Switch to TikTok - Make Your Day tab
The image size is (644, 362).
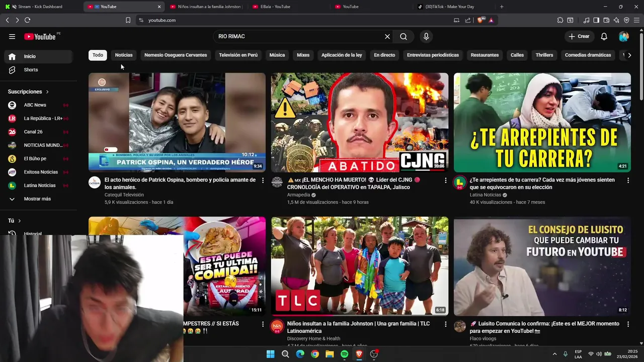(449, 7)
